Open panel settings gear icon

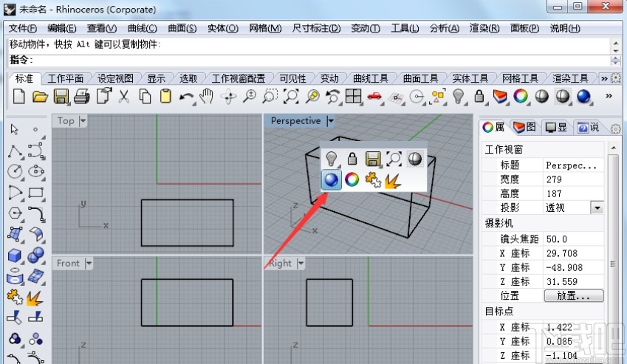point(615,128)
